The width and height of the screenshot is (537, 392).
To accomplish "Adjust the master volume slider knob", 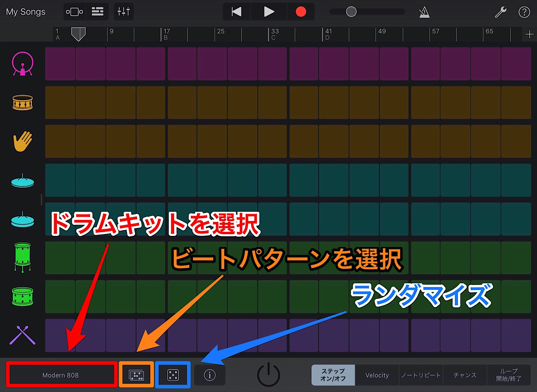I will 351,12.
